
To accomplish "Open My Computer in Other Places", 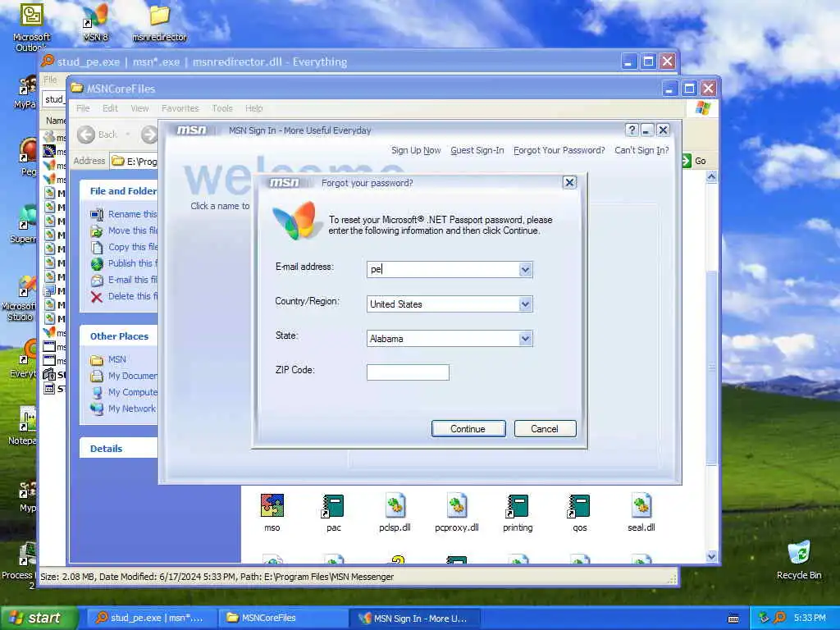I will tap(125, 392).
